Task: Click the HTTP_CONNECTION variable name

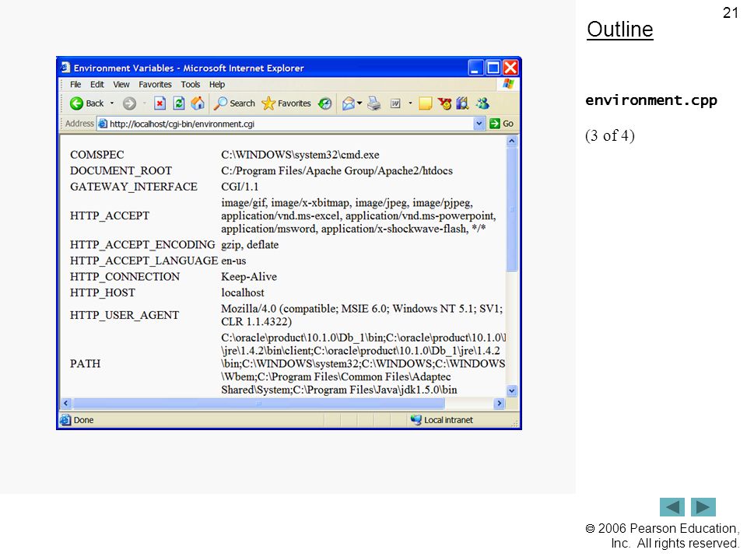Action: click(124, 277)
